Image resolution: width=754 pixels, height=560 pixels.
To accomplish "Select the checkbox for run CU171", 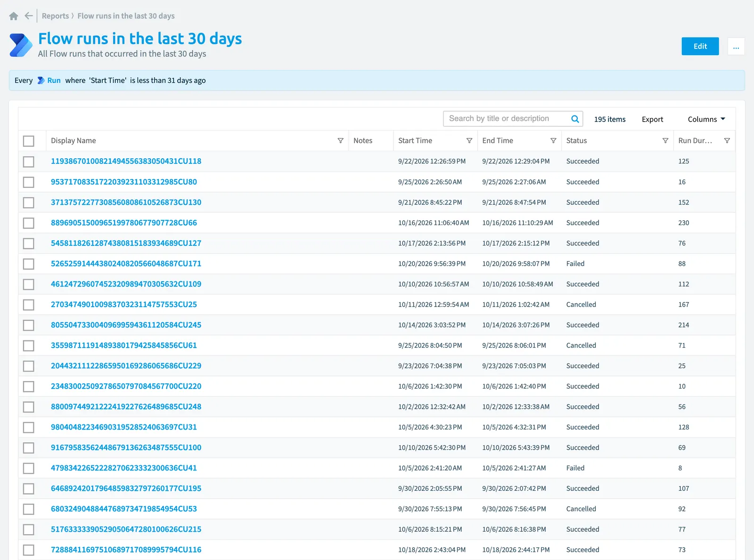I will pos(29,264).
